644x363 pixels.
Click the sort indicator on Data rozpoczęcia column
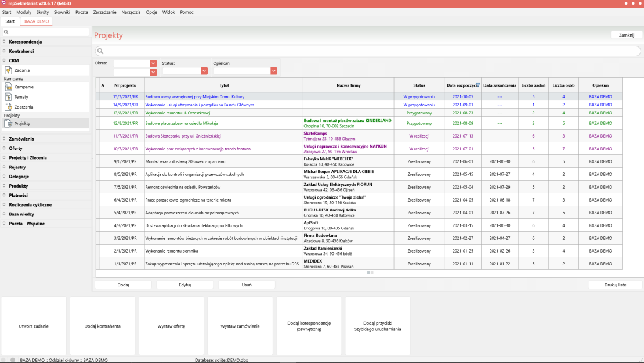(477, 85)
